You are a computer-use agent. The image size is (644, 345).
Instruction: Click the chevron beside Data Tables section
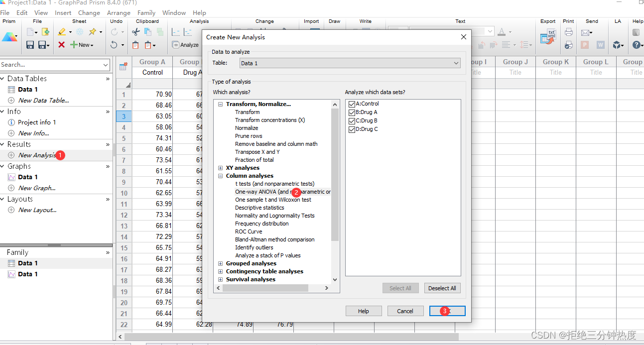coord(108,79)
